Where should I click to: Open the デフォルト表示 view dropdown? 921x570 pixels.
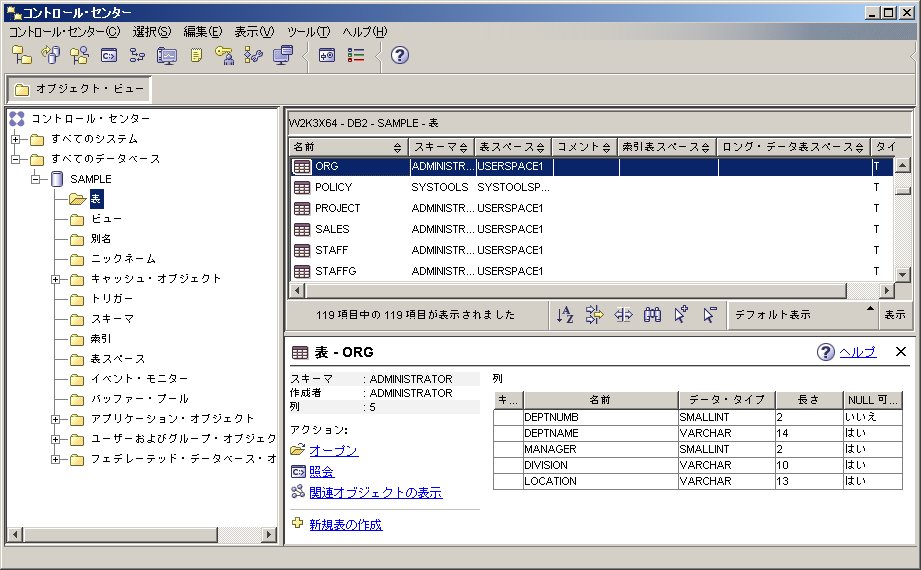802,315
